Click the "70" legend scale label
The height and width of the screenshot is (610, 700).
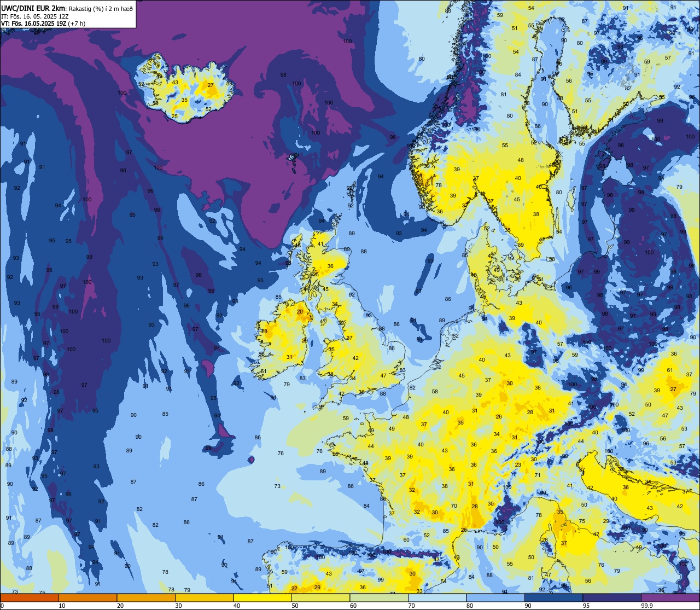(411, 606)
